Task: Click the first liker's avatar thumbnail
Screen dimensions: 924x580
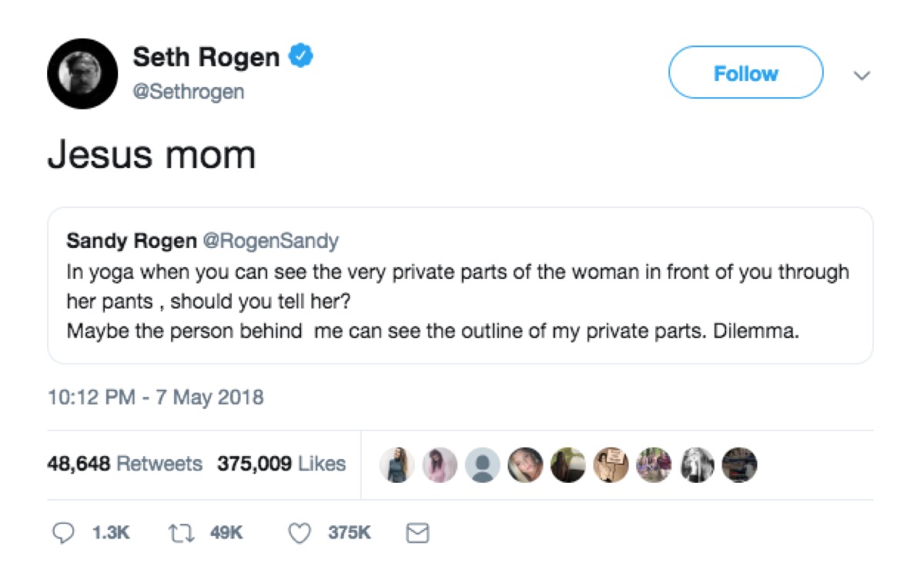Action: coord(397,464)
